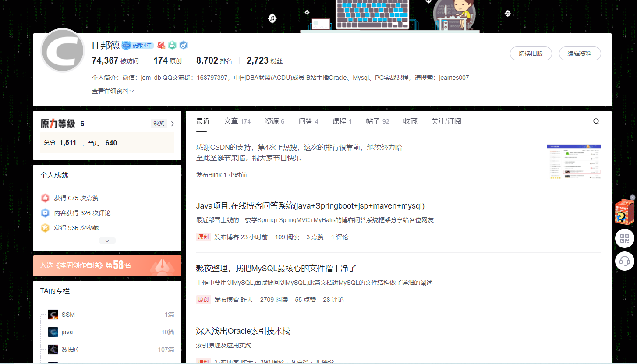637x364 pixels.
Task: Click 3 点赞 on the Java项目 post
Action: click(x=315, y=237)
